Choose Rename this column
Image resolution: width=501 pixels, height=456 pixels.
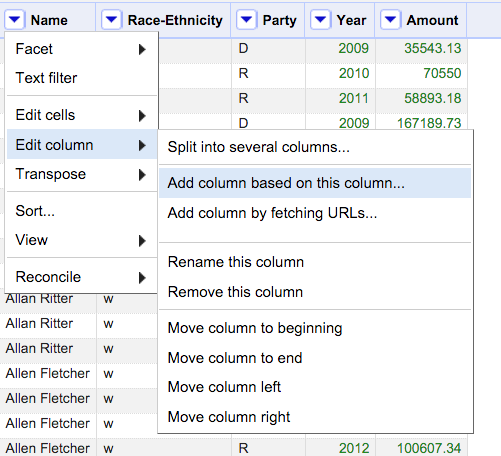click(315, 262)
